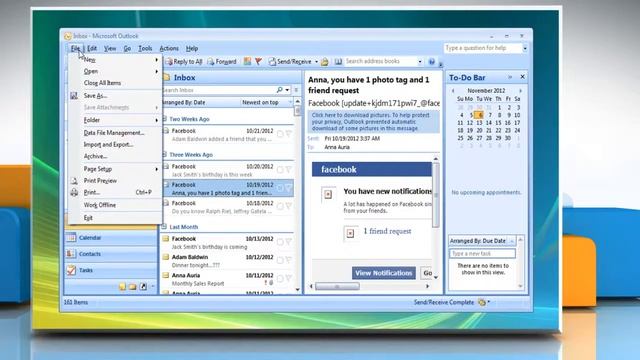This screenshot has height=360, width=640.
Task: Toggle Work Offline in File menu
Action: coord(100,205)
